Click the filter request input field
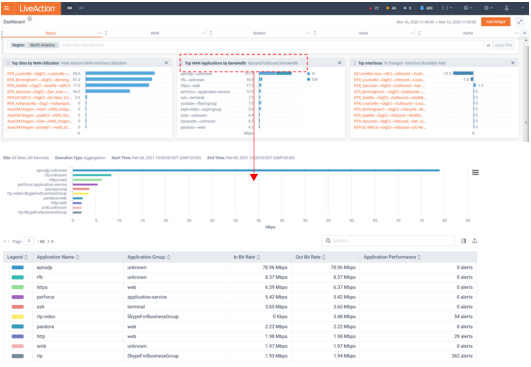The width and height of the screenshot is (531, 367). (272, 45)
